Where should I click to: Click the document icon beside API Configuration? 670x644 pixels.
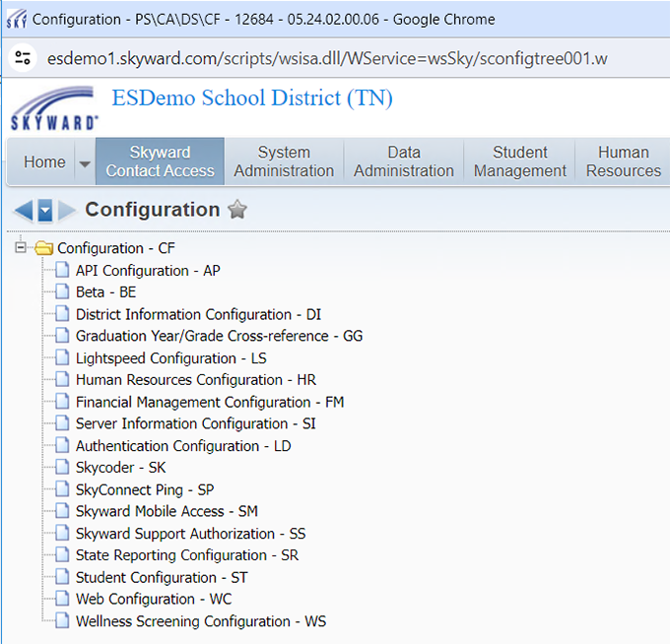point(62,270)
